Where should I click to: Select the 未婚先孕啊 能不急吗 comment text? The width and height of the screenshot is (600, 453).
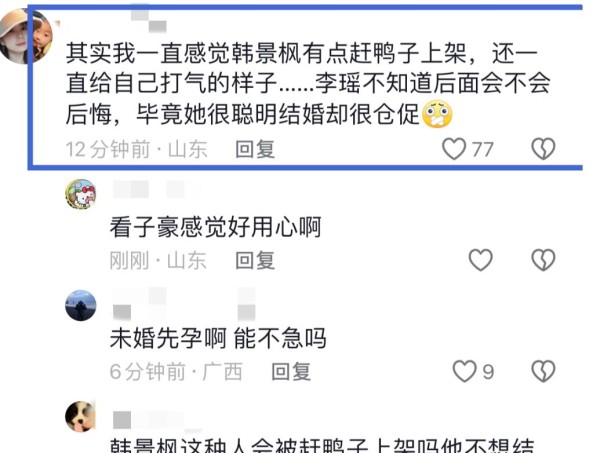pyautogui.click(x=218, y=338)
